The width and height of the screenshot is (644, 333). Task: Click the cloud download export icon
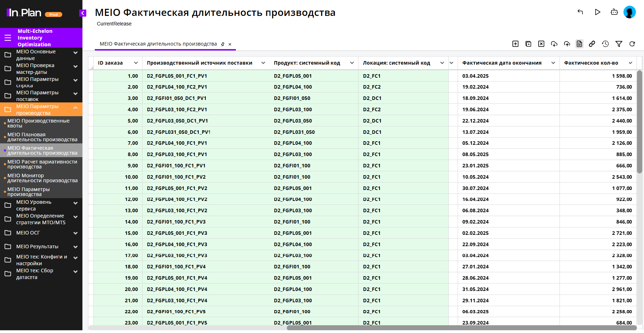[554, 44]
